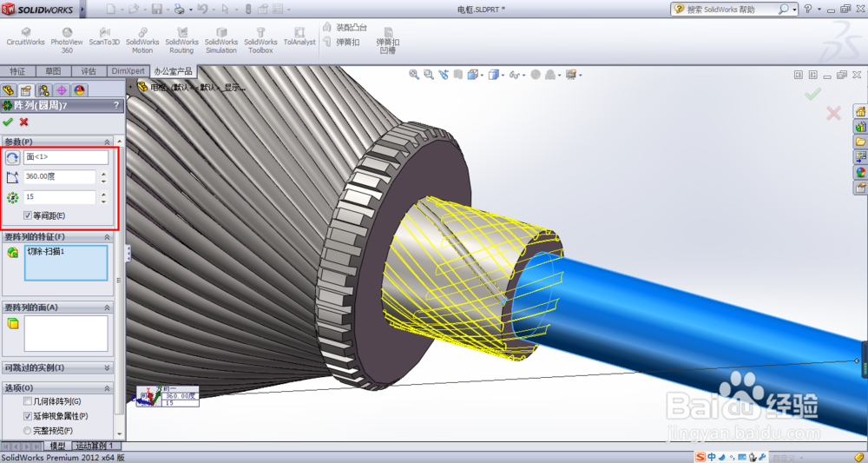Screen dimensions: 868x463
Task: Click the reverse direction button
Action: point(12,158)
